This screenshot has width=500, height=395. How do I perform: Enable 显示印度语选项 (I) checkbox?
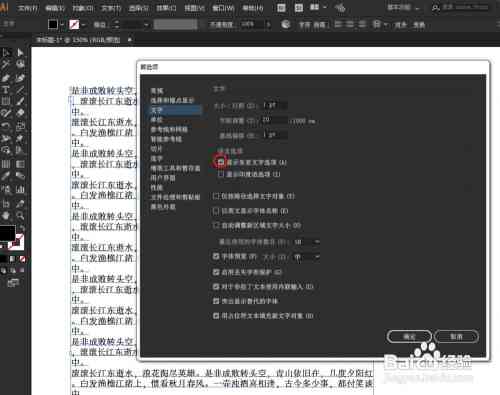tap(221, 174)
